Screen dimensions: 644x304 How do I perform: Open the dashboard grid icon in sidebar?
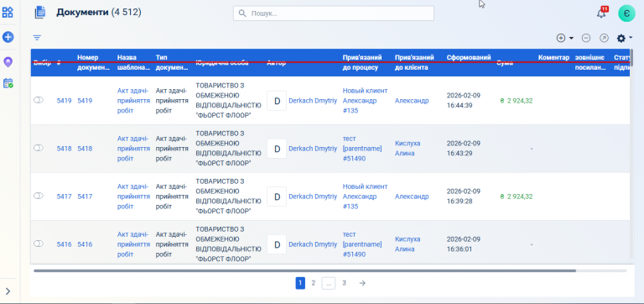(x=8, y=12)
